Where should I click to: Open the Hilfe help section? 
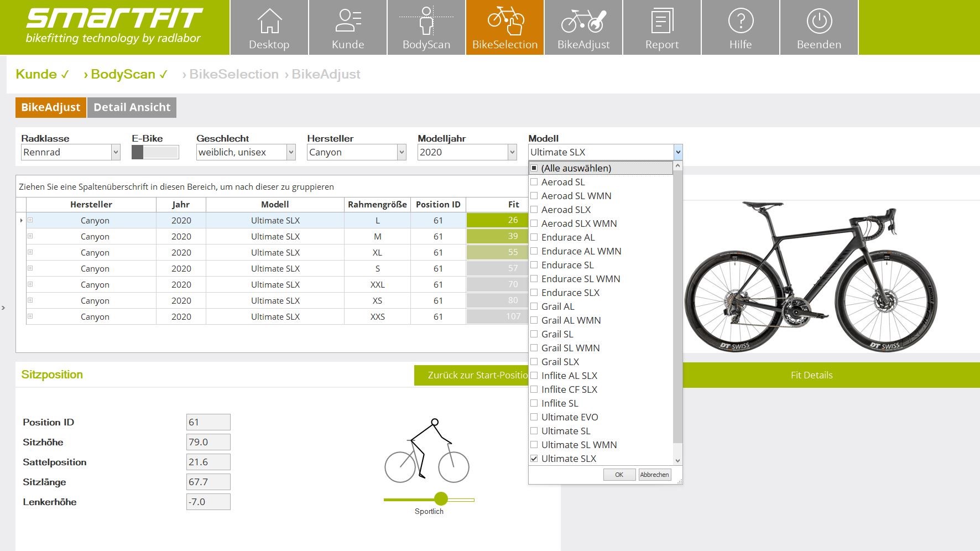click(741, 27)
